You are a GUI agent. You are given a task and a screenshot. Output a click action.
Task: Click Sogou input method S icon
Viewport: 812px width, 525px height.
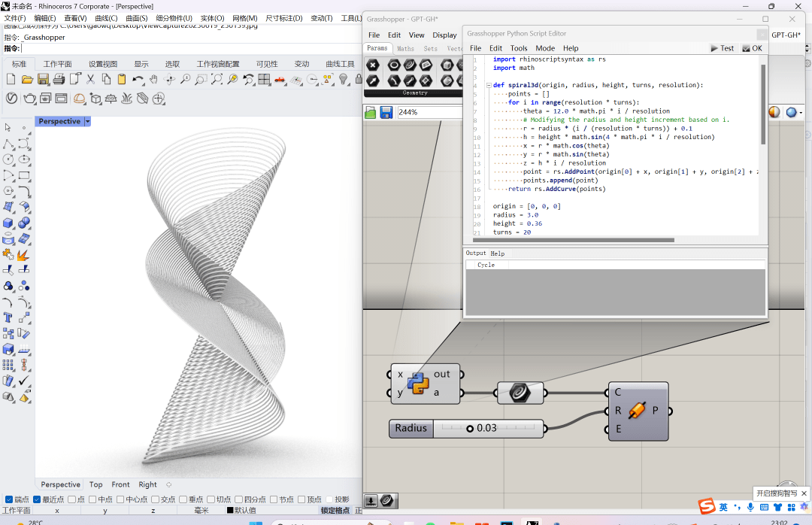tap(707, 506)
